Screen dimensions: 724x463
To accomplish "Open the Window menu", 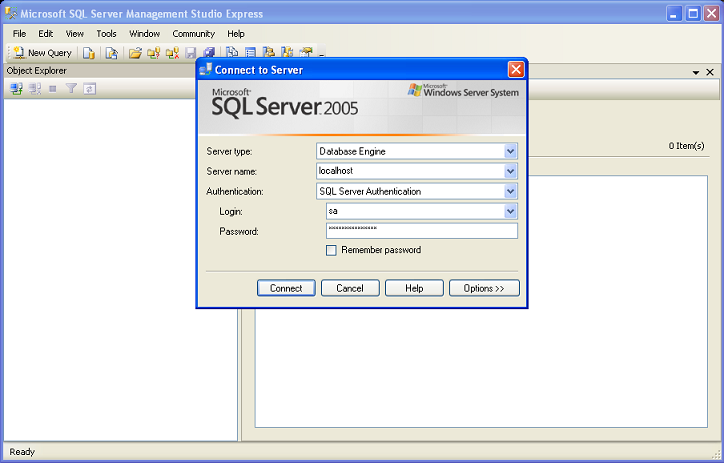I will (145, 34).
